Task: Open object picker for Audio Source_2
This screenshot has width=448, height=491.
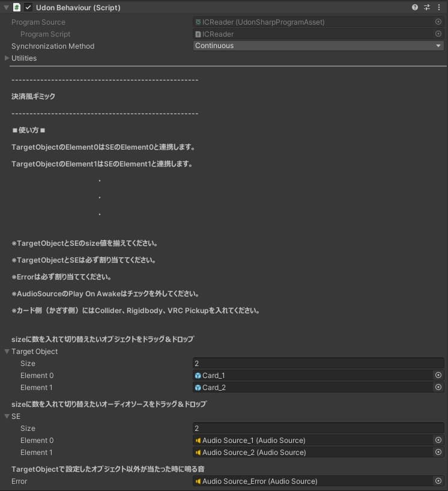Action: tap(438, 452)
